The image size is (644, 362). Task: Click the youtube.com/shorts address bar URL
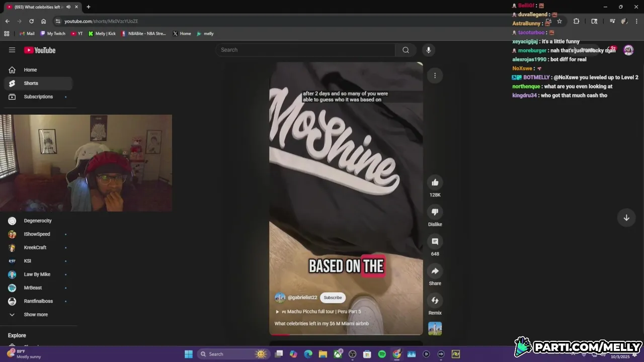pyautogui.click(x=101, y=21)
